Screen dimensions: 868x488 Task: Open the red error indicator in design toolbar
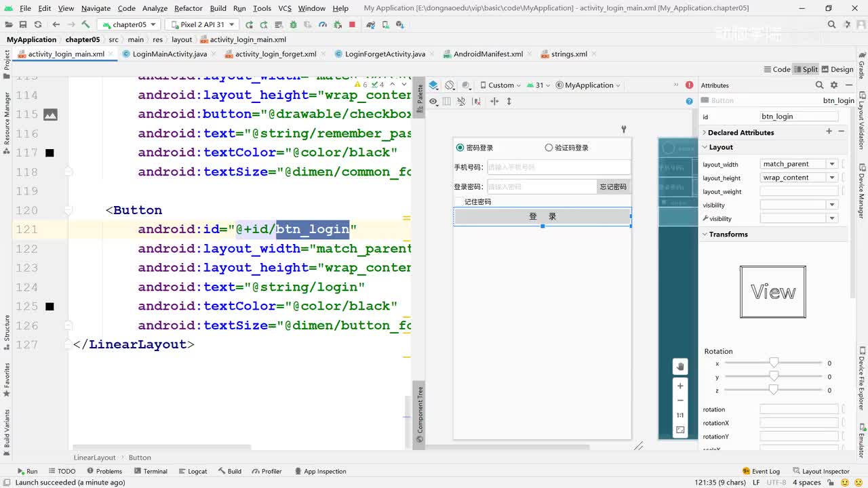689,85
